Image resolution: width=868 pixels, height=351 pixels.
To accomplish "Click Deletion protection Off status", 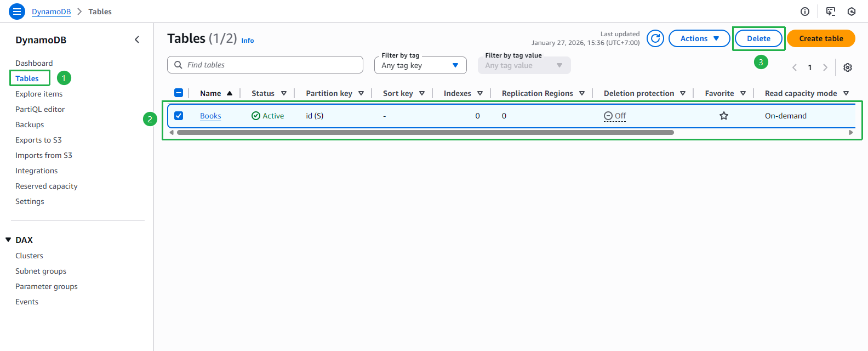I will 615,116.
